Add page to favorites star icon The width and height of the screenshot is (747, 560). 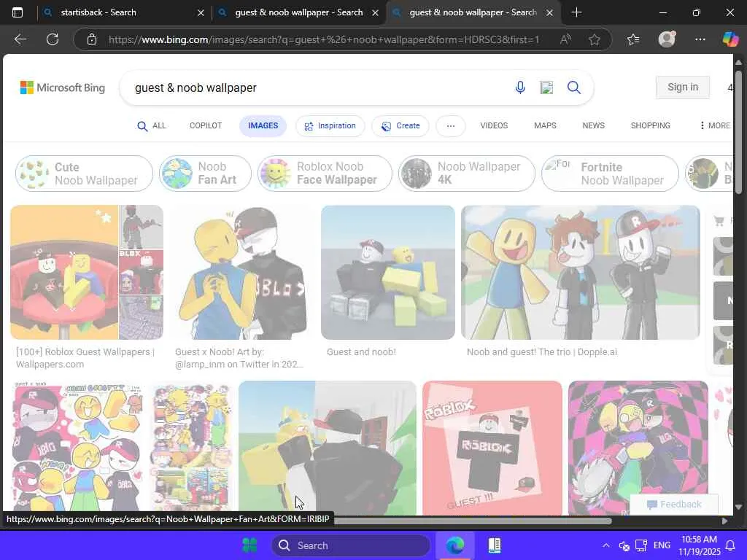click(594, 39)
